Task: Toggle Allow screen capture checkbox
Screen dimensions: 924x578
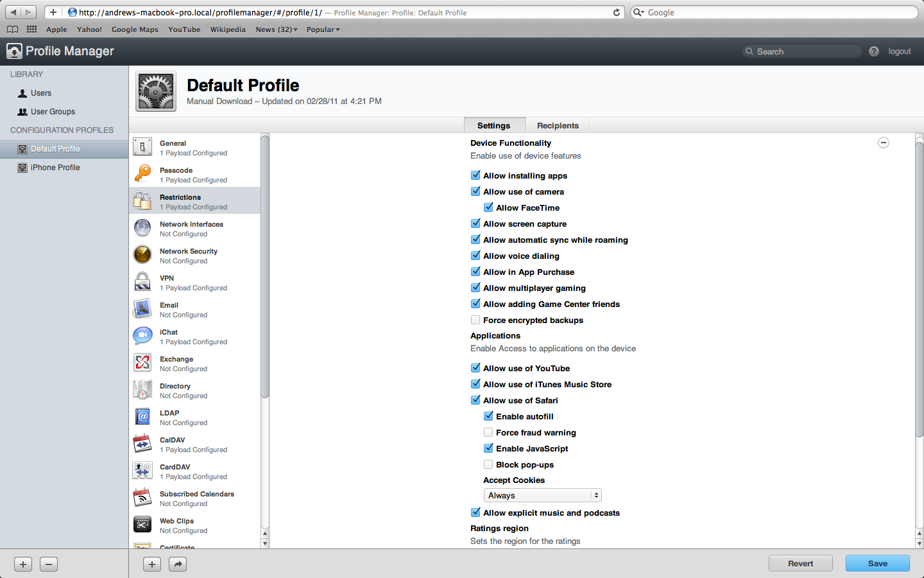Action: [x=475, y=223]
